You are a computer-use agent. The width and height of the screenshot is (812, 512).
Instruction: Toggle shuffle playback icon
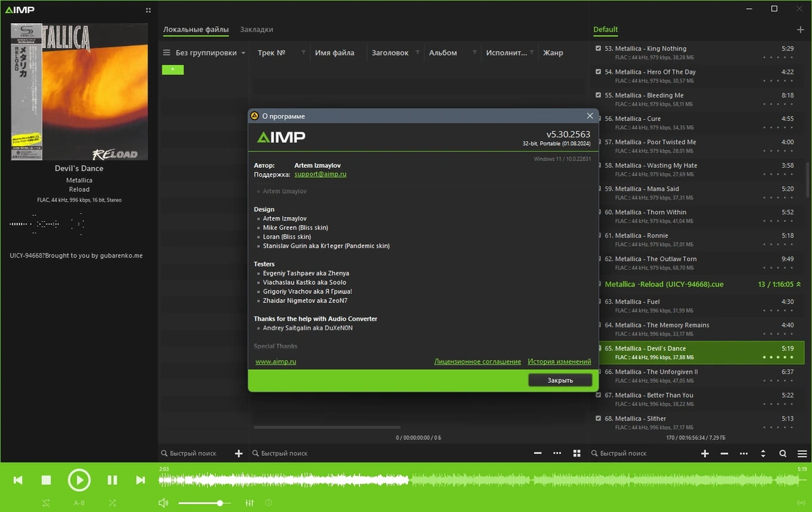[112, 503]
